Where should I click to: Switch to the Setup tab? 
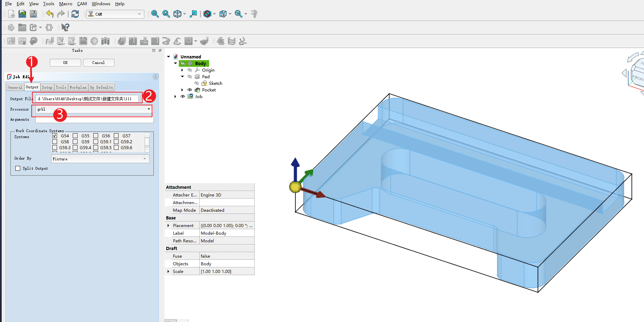click(x=47, y=87)
